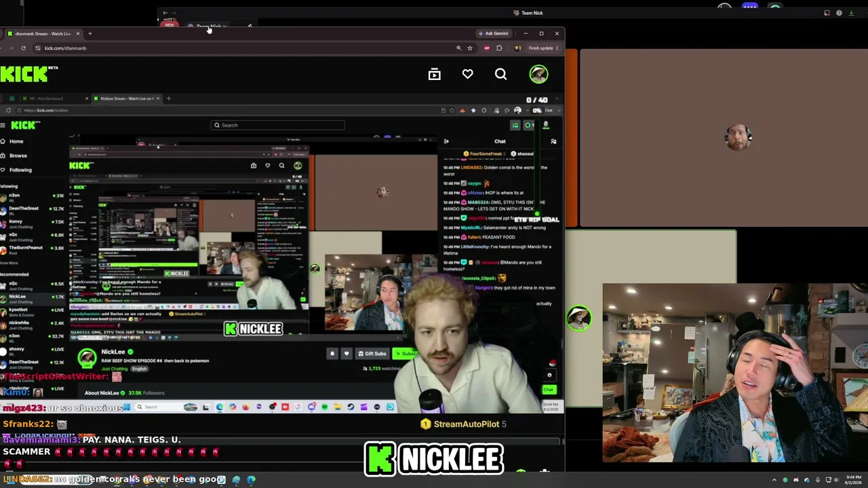The width and height of the screenshot is (868, 488).
Task: Click the taskbar clock in the bottom corner
Action: (x=853, y=480)
